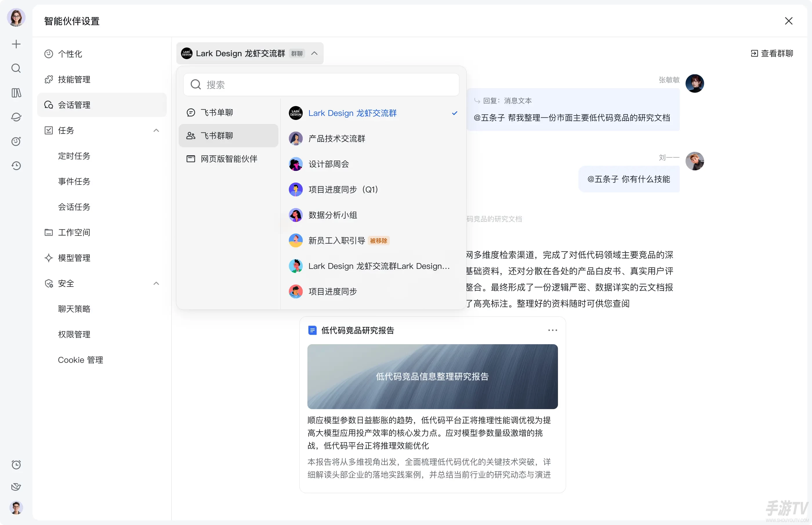812x525 pixels.
Task: Click the 工作空间 folder icon
Action: click(49, 232)
